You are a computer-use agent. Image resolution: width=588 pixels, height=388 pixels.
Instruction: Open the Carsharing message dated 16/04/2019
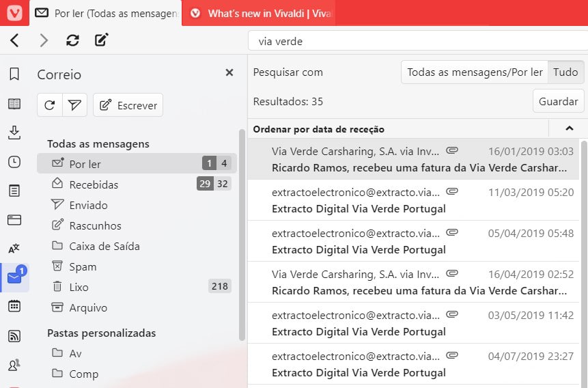pyautogui.click(x=413, y=282)
